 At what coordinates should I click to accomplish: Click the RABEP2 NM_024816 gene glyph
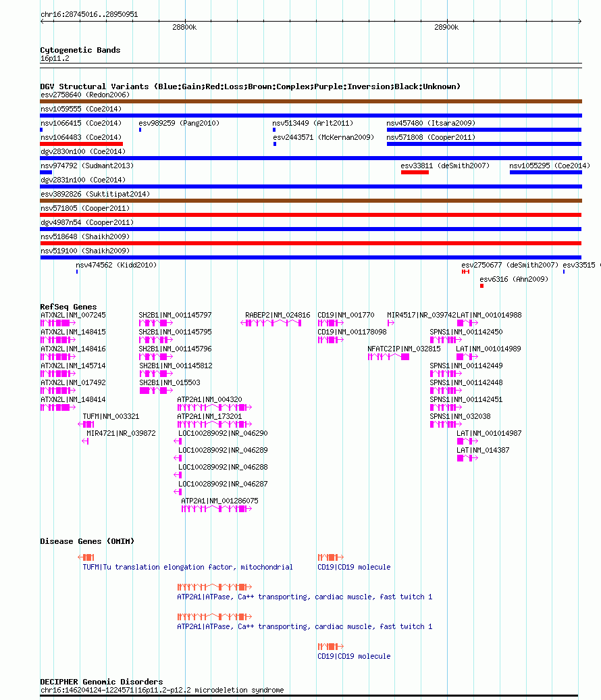click(271, 323)
